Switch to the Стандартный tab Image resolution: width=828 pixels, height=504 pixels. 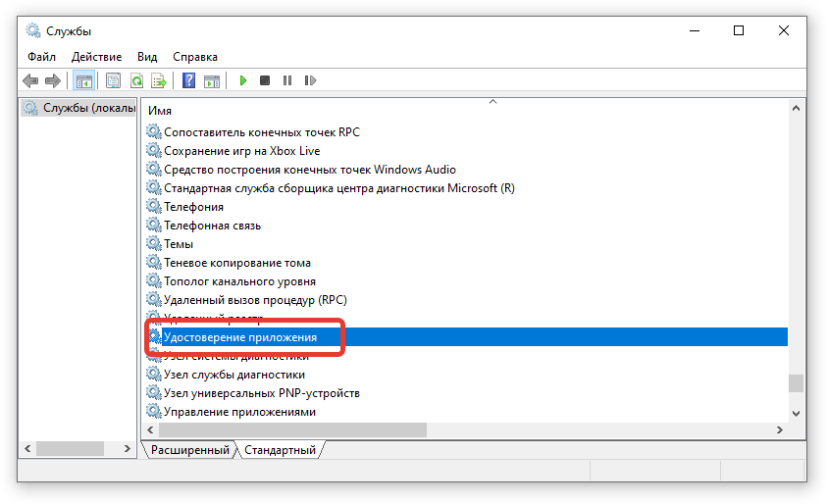(x=280, y=450)
